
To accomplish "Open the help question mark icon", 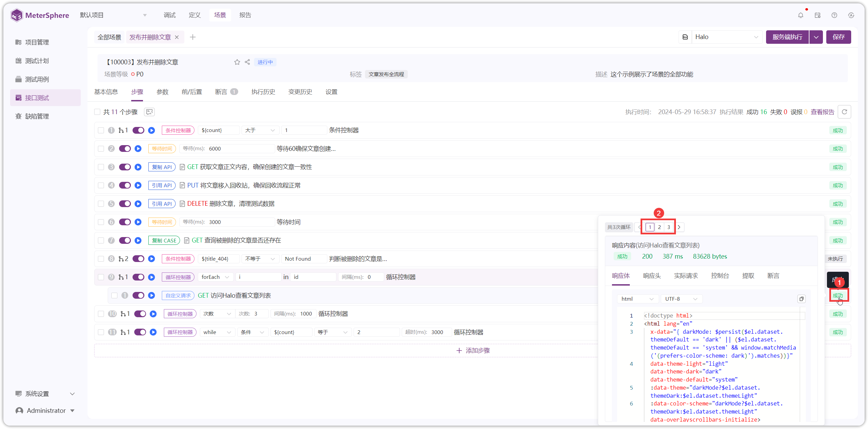I will [834, 15].
